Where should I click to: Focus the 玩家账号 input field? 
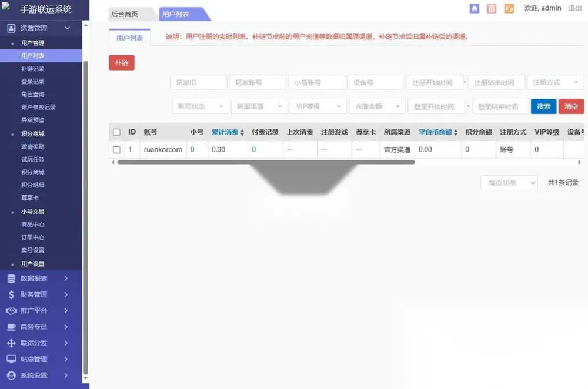[x=258, y=82]
